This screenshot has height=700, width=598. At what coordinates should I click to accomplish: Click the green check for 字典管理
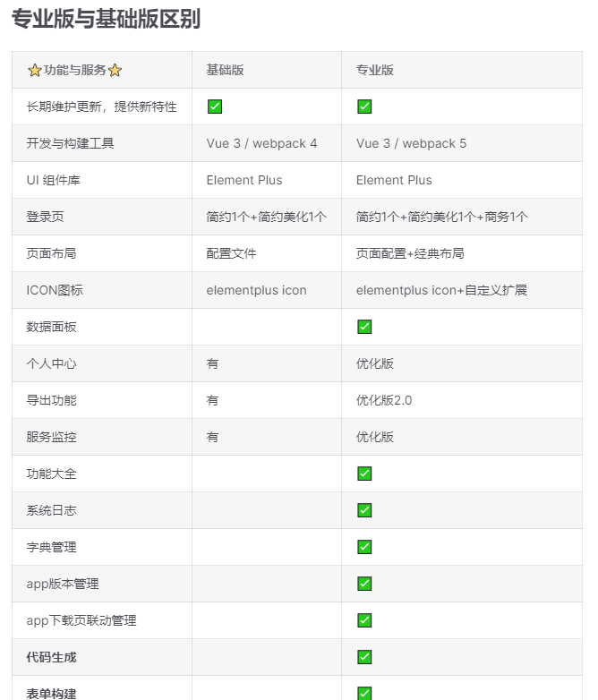coord(364,547)
